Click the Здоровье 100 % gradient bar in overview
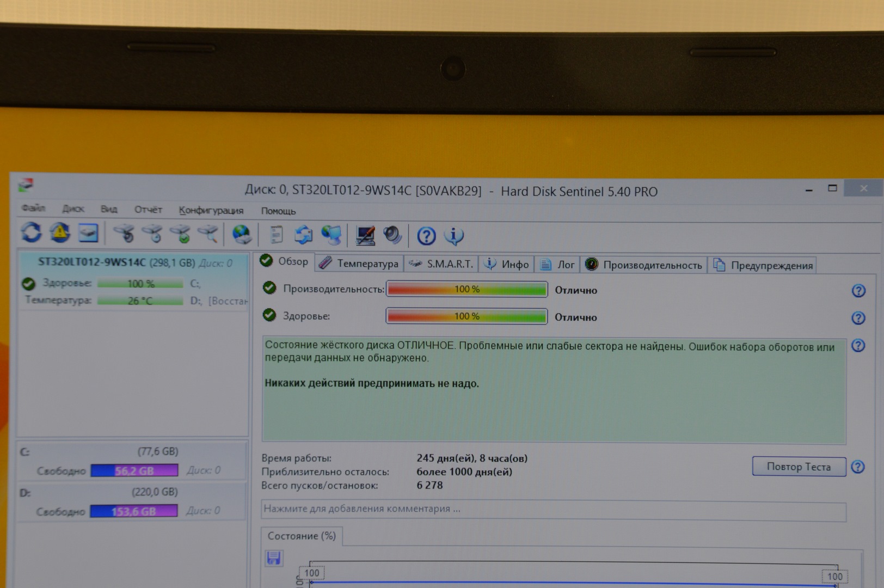Viewport: 884px width, 588px height. pos(466,316)
